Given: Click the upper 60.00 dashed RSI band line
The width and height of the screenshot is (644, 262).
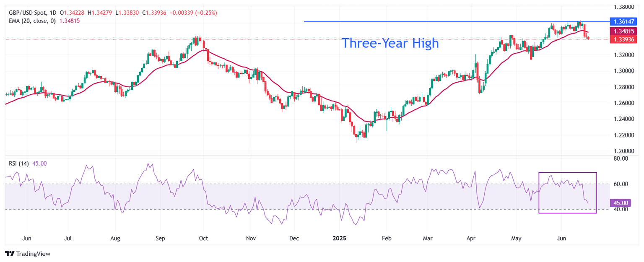Looking at the screenshot, I should pyautogui.click(x=293, y=184).
